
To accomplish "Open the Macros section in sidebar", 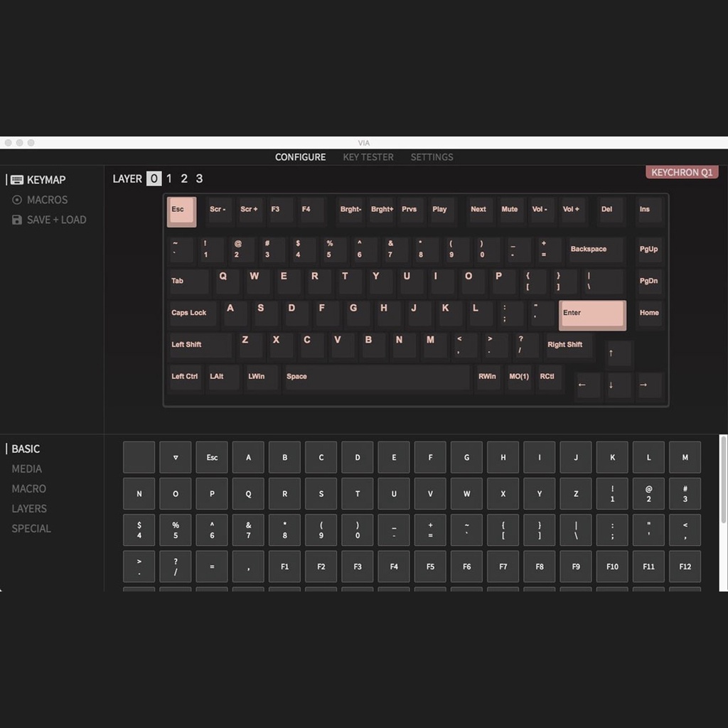I will pos(47,200).
